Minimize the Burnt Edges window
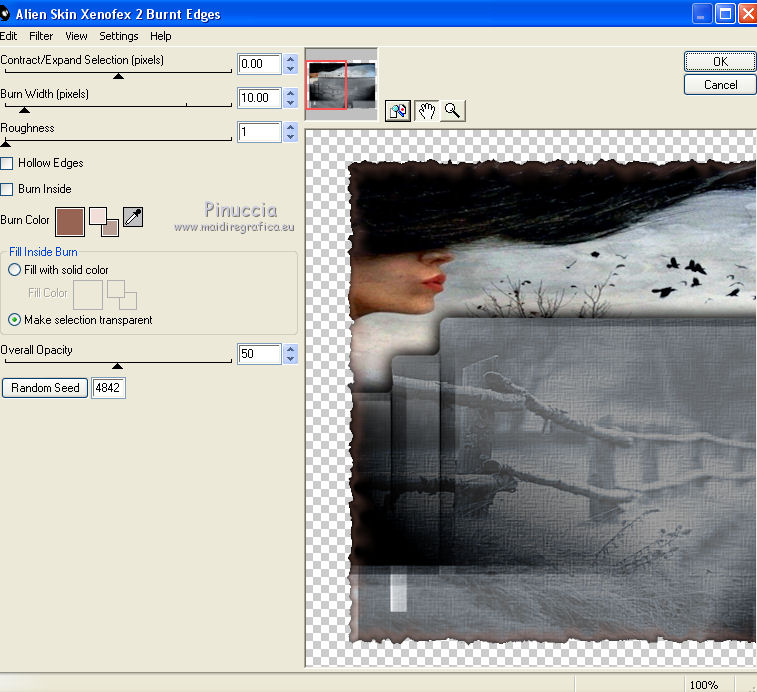Screen dimensions: 757x692 click(702, 14)
